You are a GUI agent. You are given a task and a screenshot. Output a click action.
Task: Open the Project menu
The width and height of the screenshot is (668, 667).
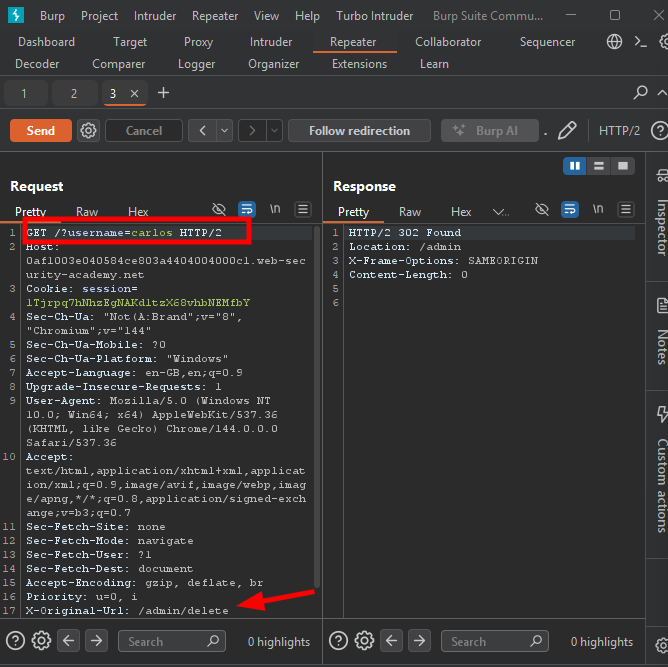tap(99, 16)
